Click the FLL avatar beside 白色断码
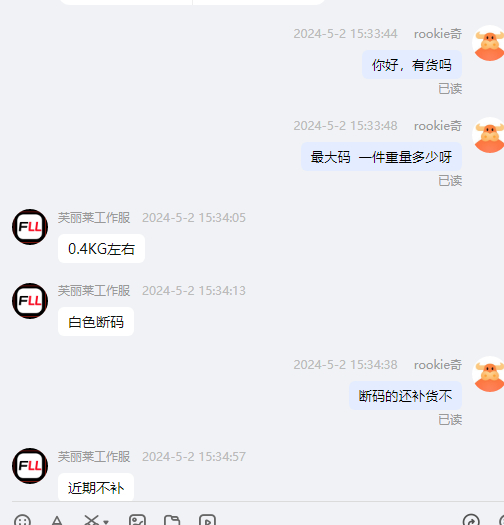 tap(30, 301)
